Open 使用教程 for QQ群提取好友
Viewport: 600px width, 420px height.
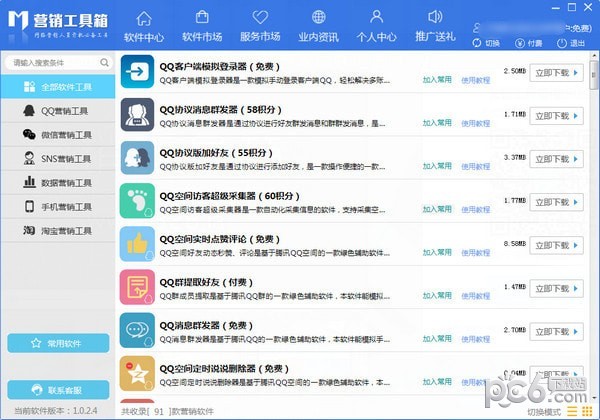tap(476, 296)
